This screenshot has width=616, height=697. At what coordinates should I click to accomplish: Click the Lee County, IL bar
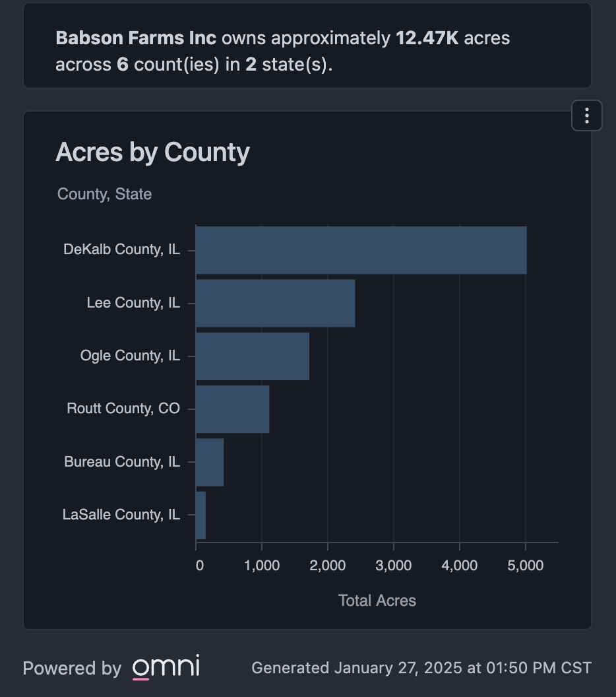click(276, 303)
